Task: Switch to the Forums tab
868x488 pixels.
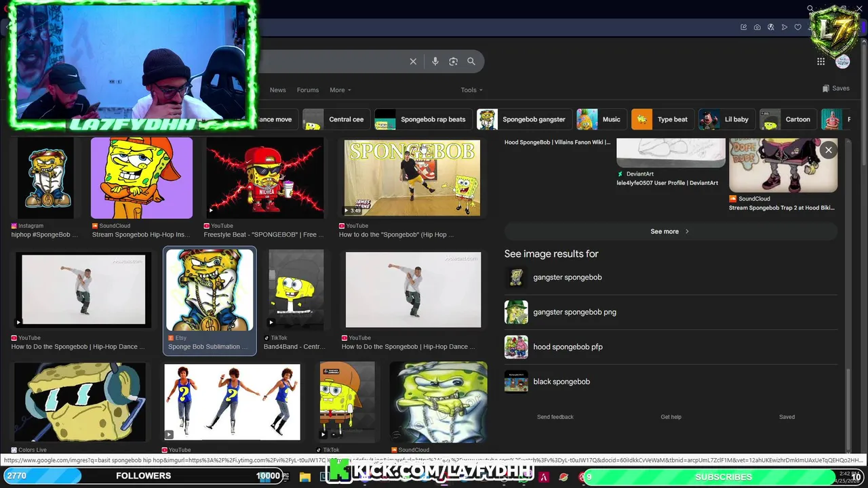Action: pyautogui.click(x=307, y=90)
